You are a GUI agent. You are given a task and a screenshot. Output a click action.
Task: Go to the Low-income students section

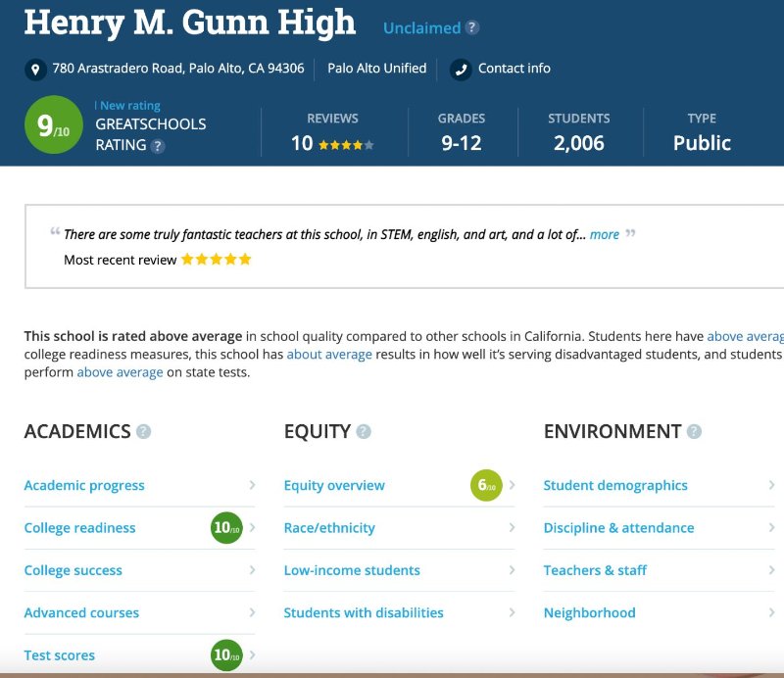click(352, 570)
